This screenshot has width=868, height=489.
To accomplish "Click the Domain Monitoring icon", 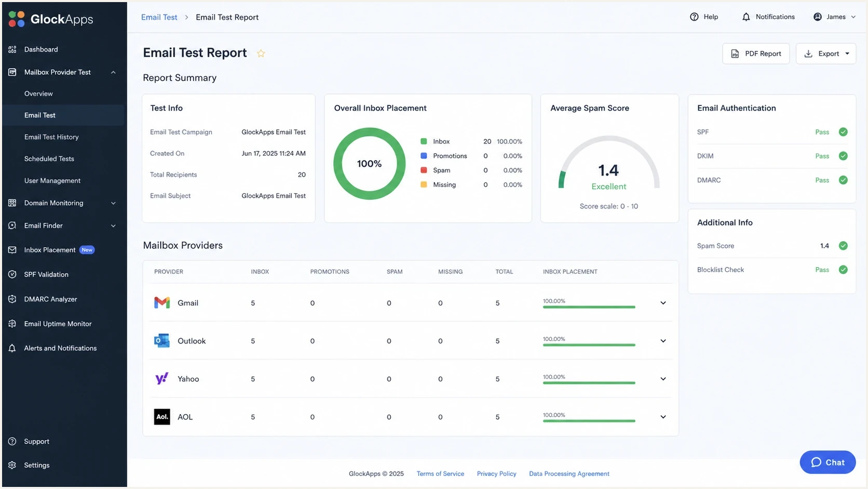I will pos(12,203).
